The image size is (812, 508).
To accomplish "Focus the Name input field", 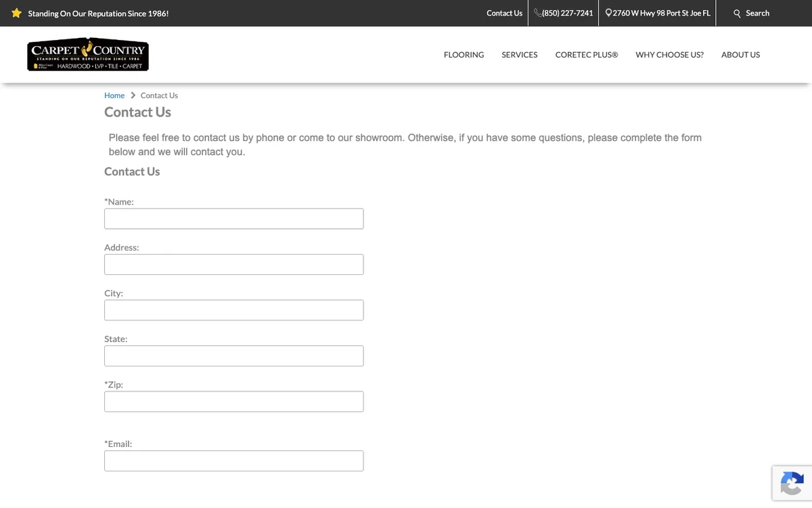I will click(x=233, y=219).
